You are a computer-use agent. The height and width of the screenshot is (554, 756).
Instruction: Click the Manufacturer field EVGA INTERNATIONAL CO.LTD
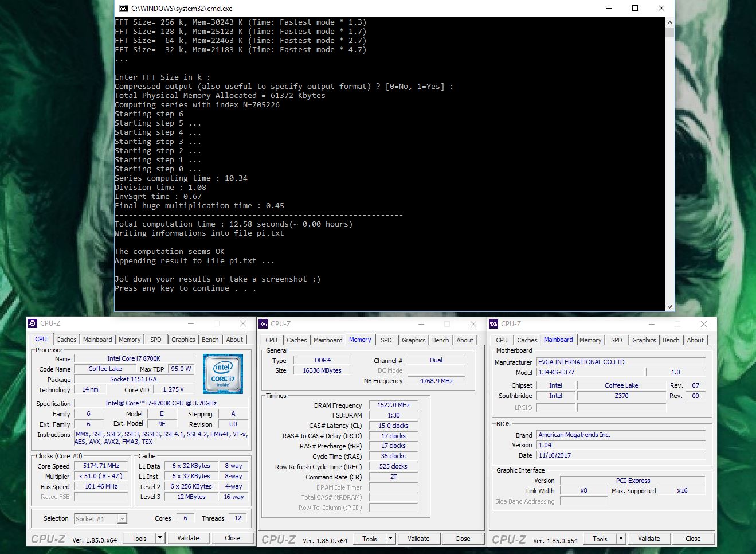tap(621, 362)
